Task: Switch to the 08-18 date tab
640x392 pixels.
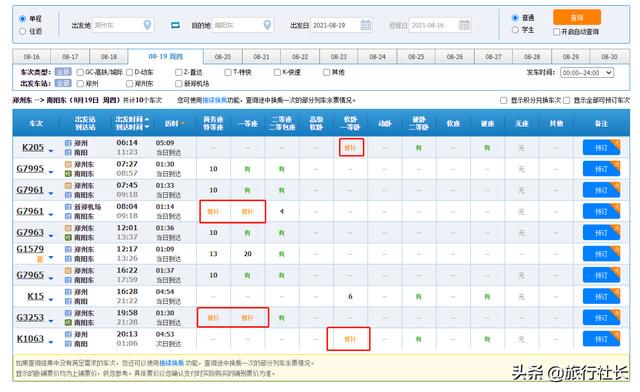Action: [x=109, y=57]
